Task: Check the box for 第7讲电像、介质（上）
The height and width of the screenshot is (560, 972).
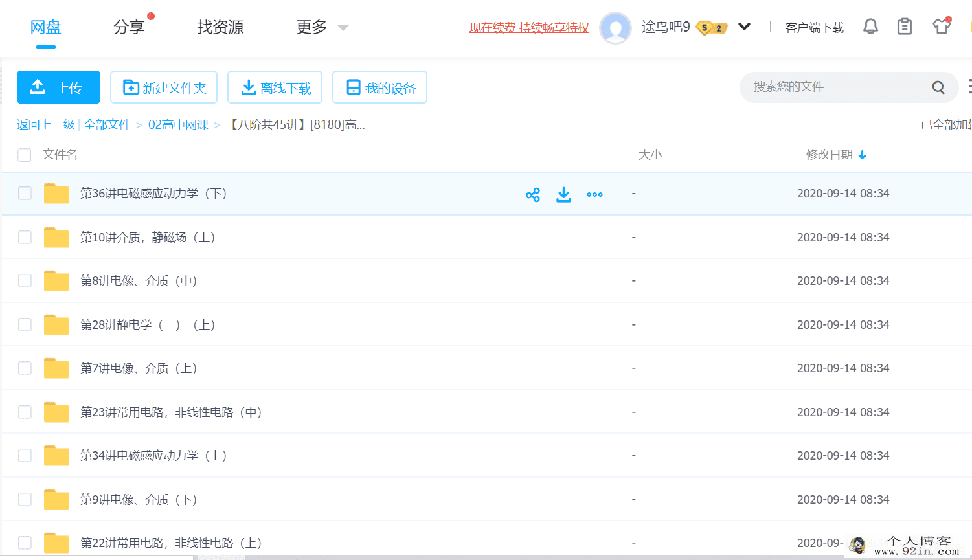Action: pyautogui.click(x=25, y=368)
